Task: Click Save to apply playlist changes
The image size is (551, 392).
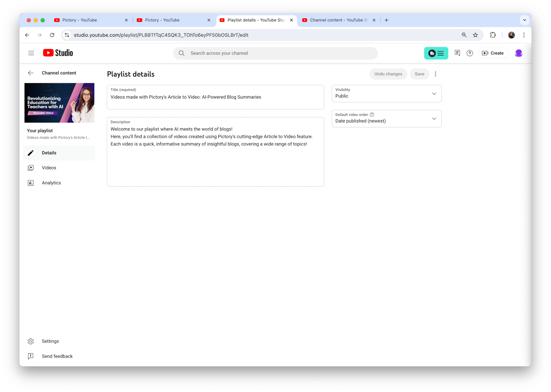Action: pos(420,74)
